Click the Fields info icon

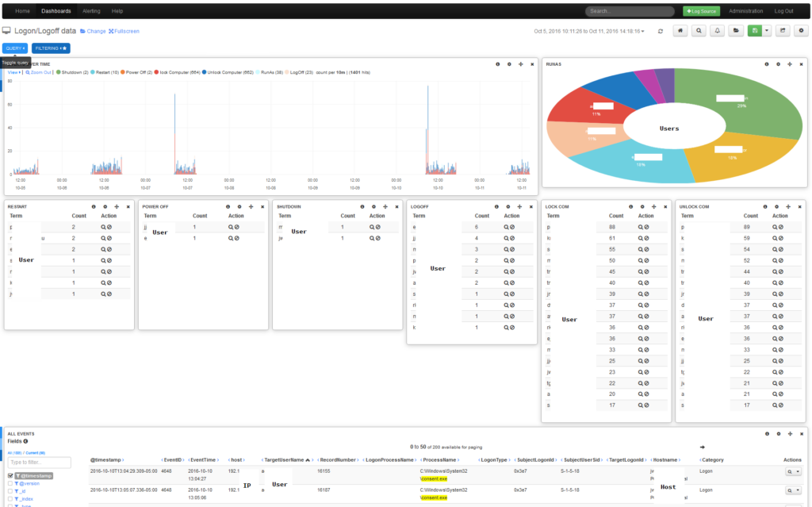[25, 442]
